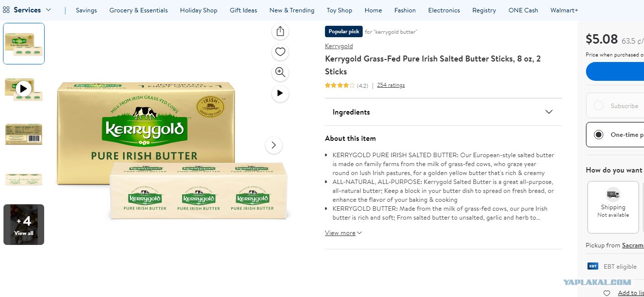Viewport: 644px width, 297px height.
Task: Go to next product image with the arrow
Action: click(273, 145)
